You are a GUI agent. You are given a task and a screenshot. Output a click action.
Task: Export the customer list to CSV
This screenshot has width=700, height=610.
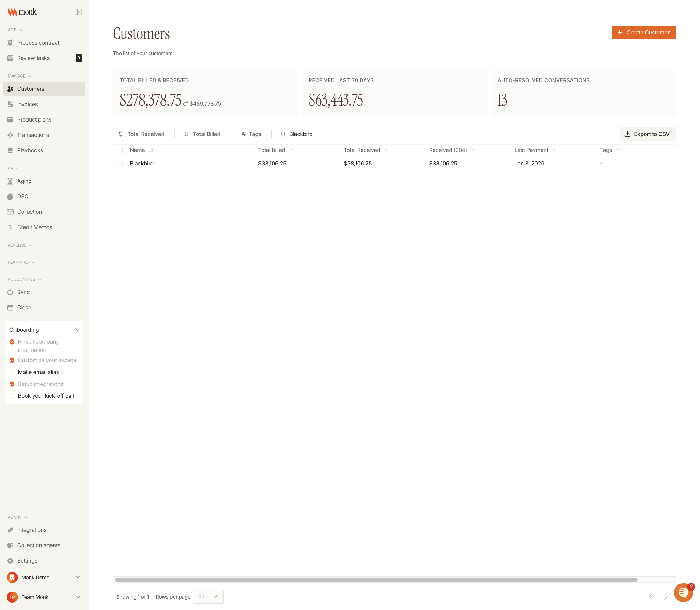point(647,134)
